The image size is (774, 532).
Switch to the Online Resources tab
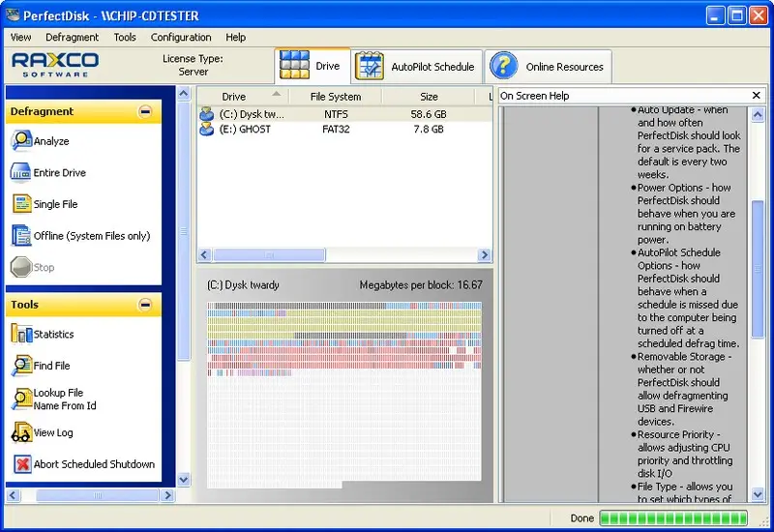pos(549,67)
